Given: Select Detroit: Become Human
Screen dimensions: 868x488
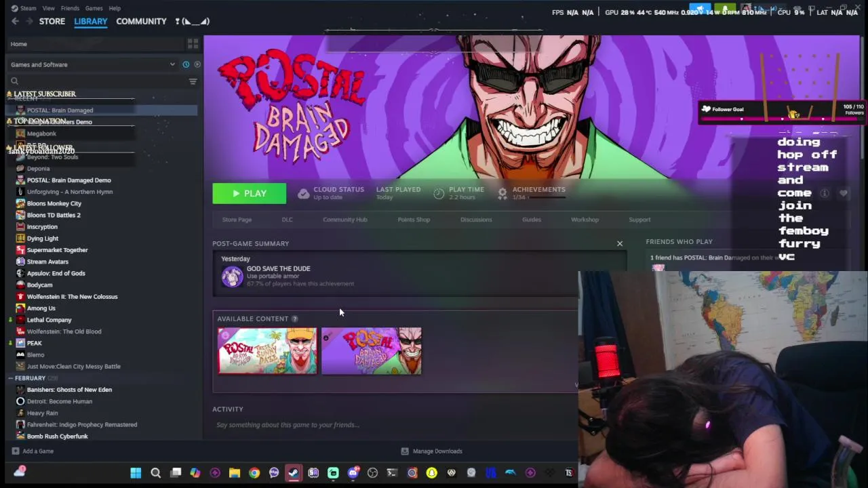Looking at the screenshot, I should [60, 401].
